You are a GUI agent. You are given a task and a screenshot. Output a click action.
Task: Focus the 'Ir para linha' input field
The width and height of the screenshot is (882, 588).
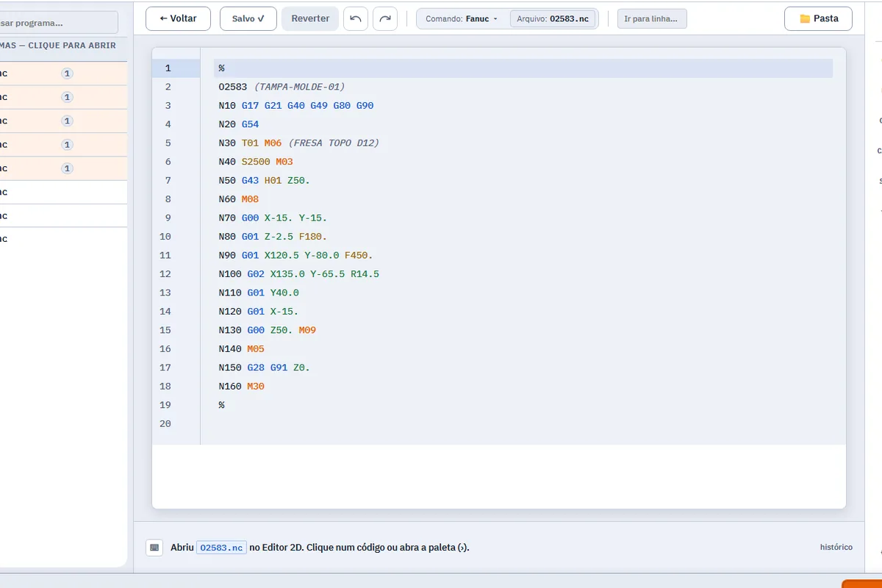pyautogui.click(x=652, y=19)
